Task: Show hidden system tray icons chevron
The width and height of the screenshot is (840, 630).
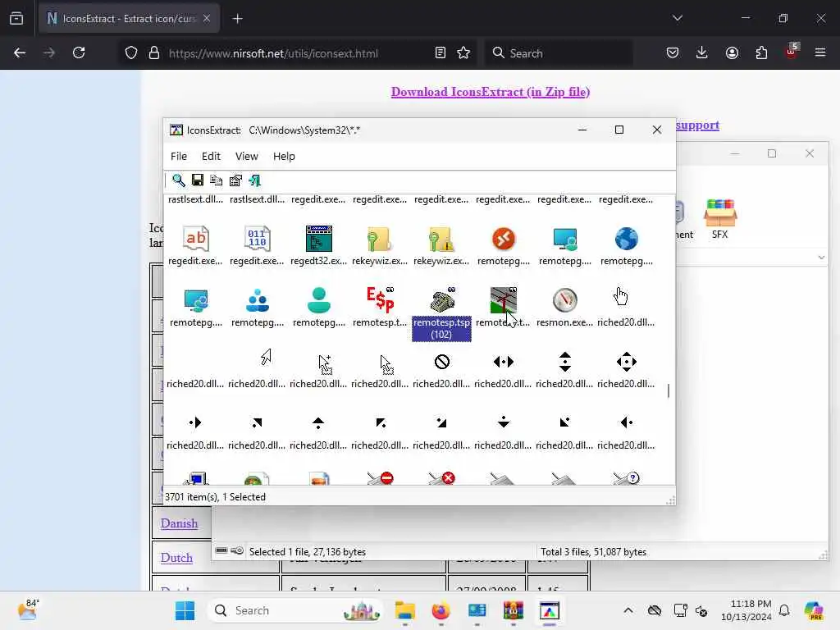Action: [628, 610]
